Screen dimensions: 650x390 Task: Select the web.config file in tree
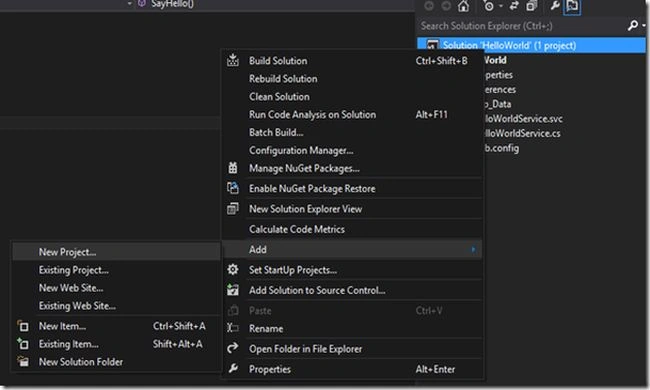pos(502,148)
